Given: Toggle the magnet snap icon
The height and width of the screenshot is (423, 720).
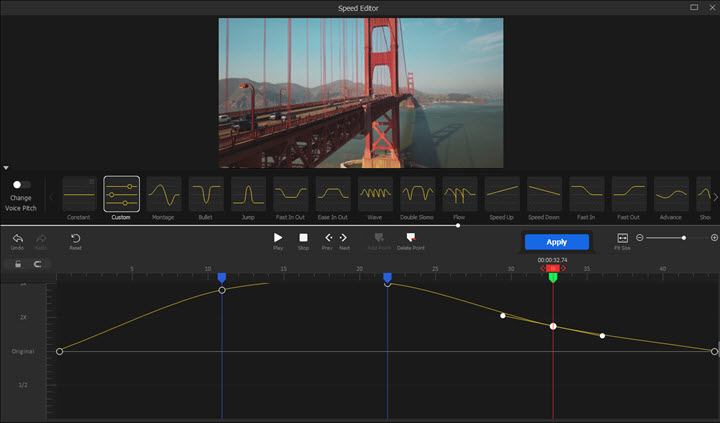Looking at the screenshot, I should tap(38, 264).
